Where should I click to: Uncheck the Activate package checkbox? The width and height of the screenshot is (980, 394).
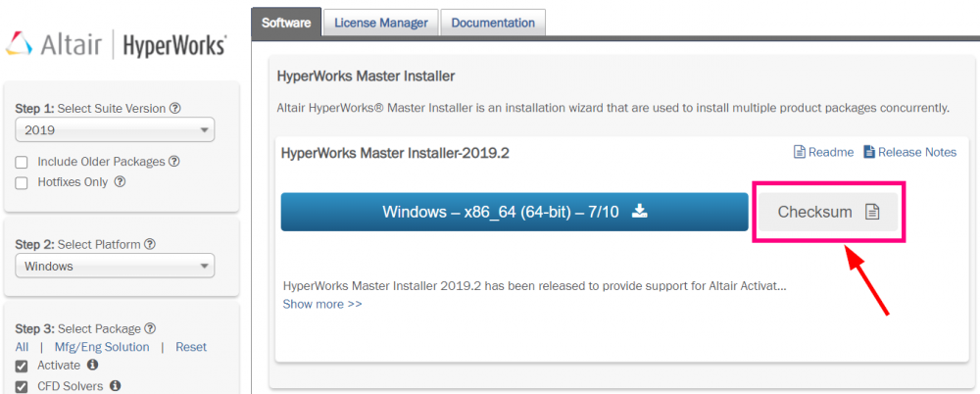pyautogui.click(x=22, y=366)
